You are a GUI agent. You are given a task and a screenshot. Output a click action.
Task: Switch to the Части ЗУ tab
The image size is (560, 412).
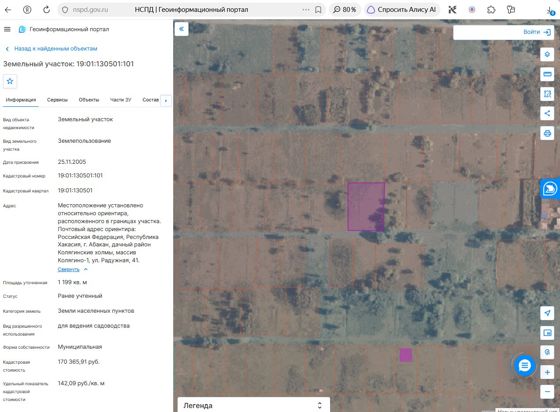(120, 100)
